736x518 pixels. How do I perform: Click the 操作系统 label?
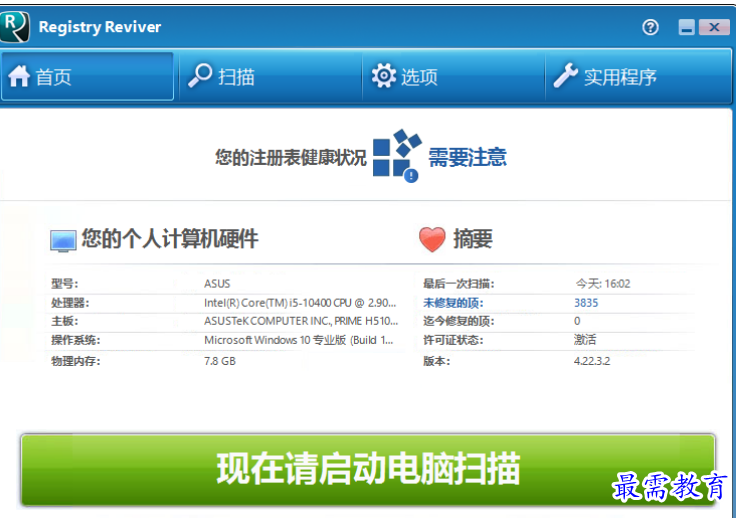point(76,340)
